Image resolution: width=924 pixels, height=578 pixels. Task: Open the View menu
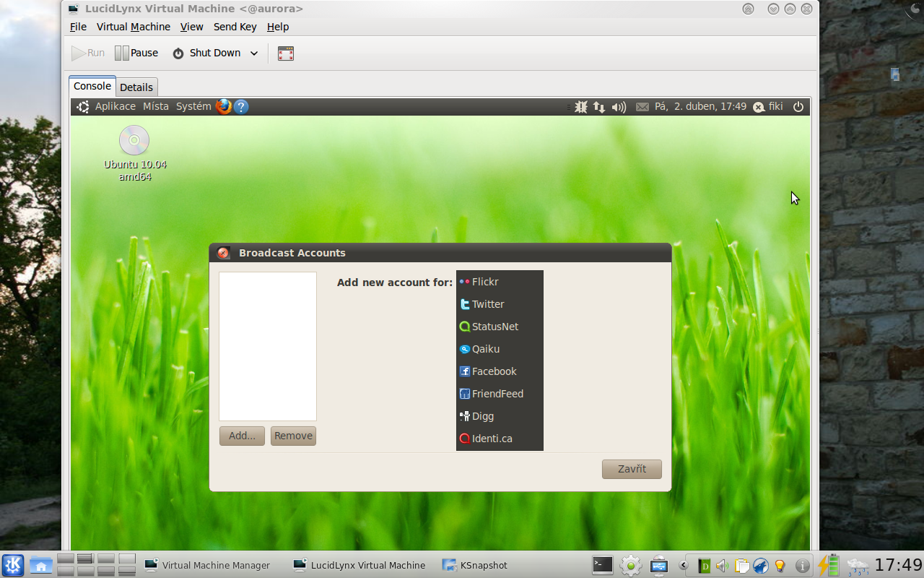(191, 27)
